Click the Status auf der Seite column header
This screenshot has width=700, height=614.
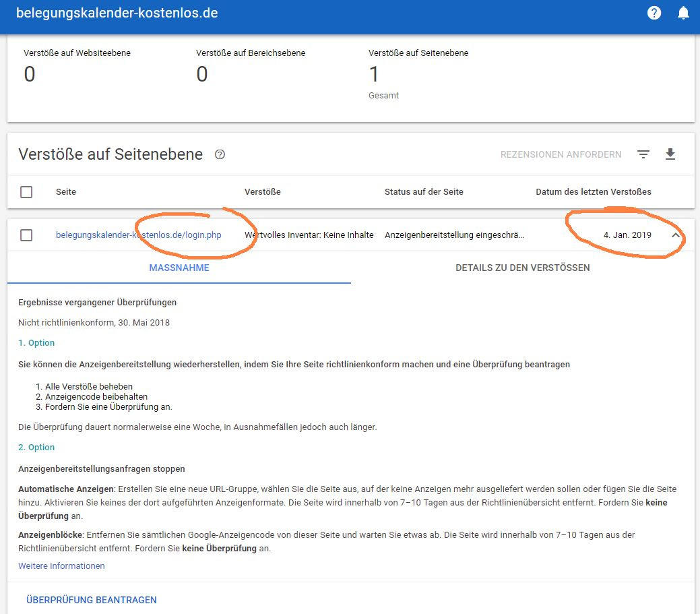point(424,192)
